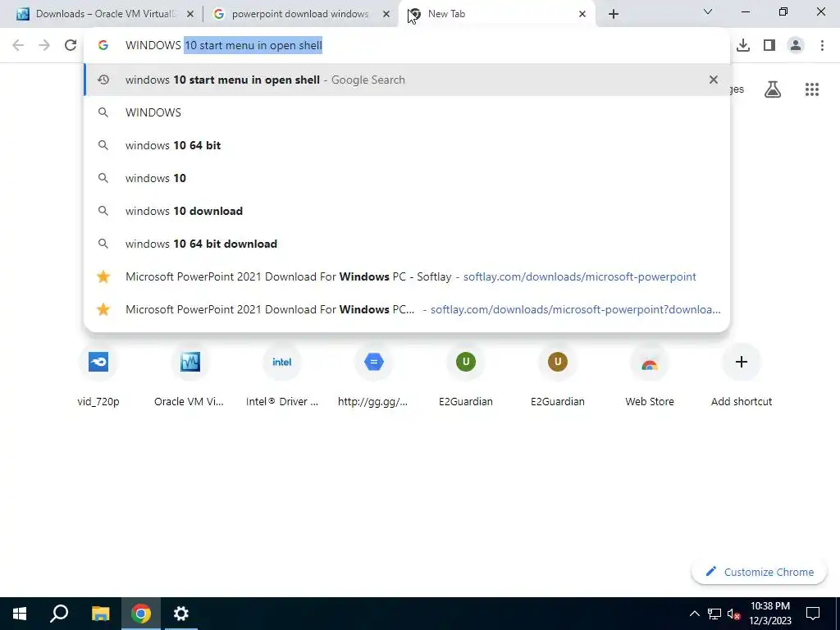Viewport: 840px width, 630px height.
Task: Choose the 'WINDOWS' search suggestion
Action: click(407, 112)
